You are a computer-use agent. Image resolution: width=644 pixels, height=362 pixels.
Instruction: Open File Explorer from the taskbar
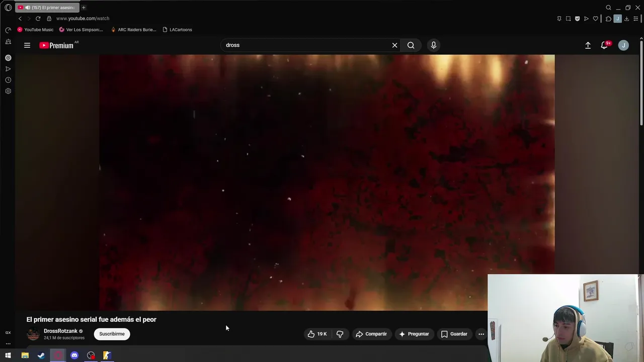pos(25,355)
